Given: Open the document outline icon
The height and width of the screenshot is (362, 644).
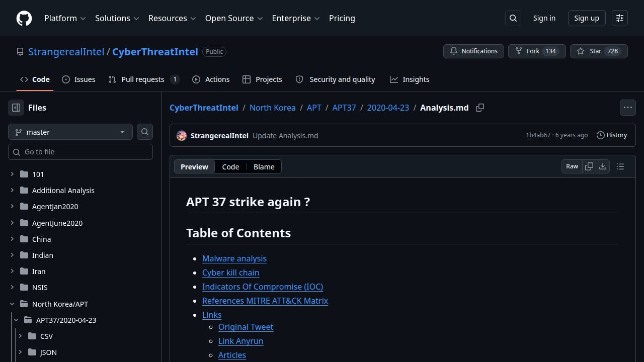Looking at the screenshot, I should click(x=620, y=166).
